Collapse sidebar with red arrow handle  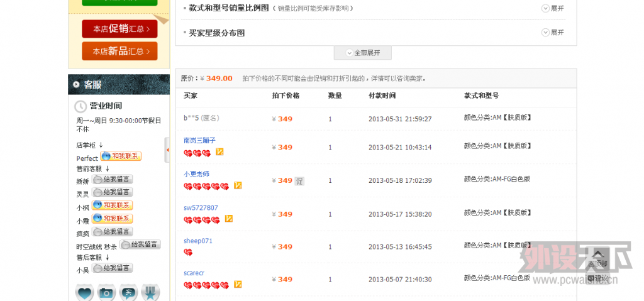coord(167,150)
